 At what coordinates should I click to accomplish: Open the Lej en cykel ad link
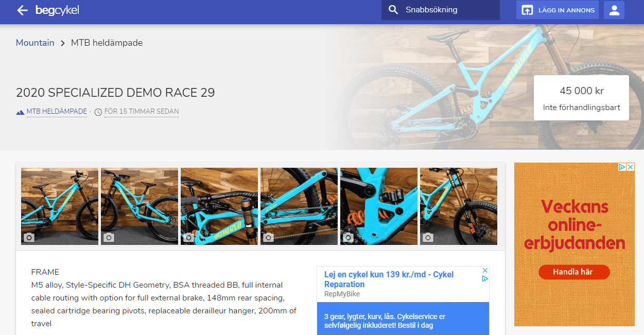(389, 279)
